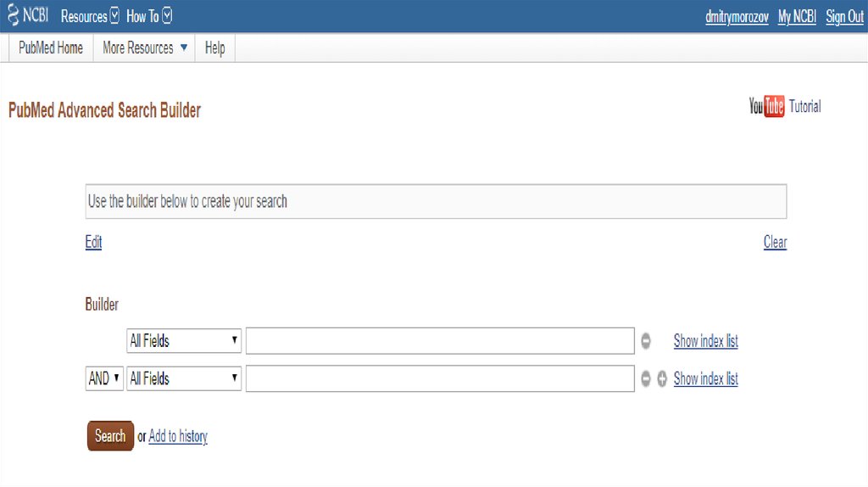Viewport: 868px width, 487px height.
Task: Remove first builder row with minus icon
Action: click(x=646, y=341)
